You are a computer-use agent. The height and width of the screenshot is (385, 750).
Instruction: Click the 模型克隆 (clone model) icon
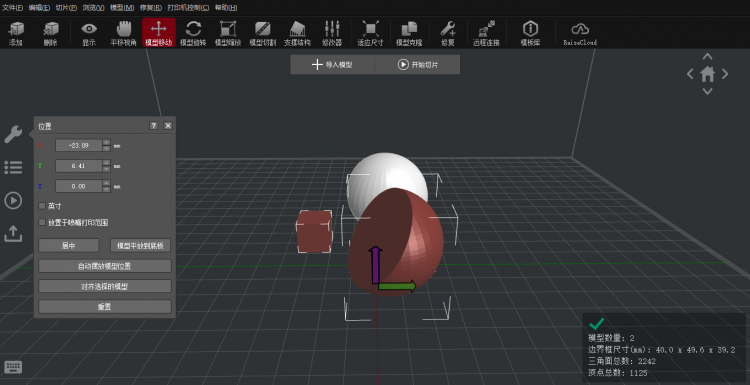click(409, 33)
